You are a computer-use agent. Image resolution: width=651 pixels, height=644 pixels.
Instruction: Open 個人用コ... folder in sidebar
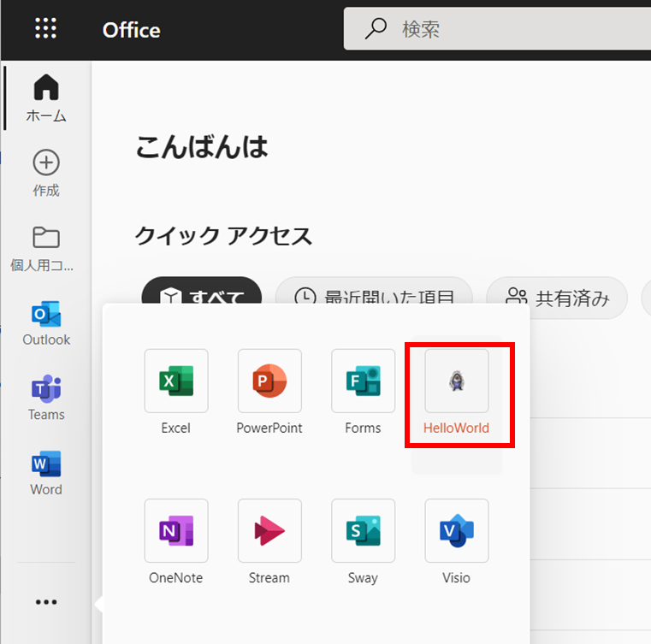click(42, 249)
